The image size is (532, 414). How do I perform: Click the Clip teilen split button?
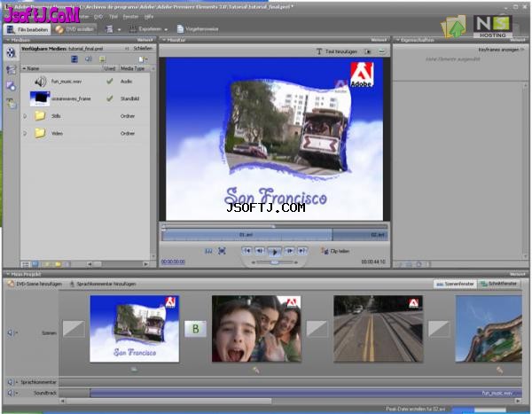pos(335,251)
